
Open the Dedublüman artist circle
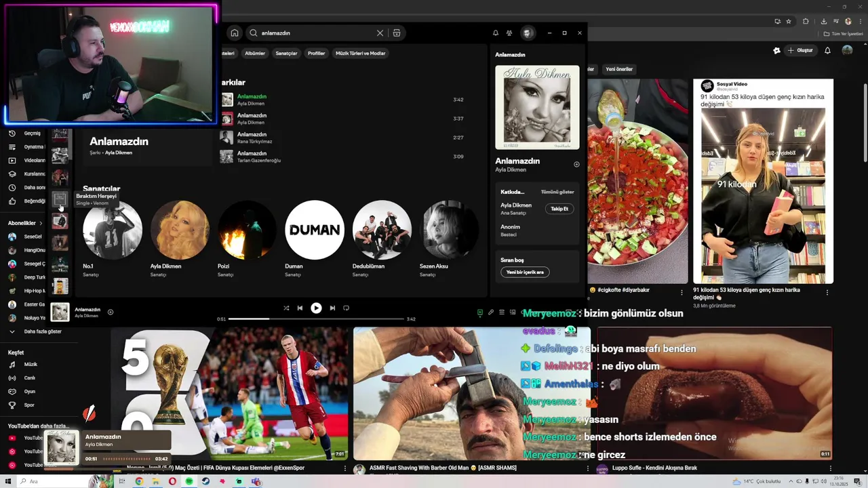(382, 230)
